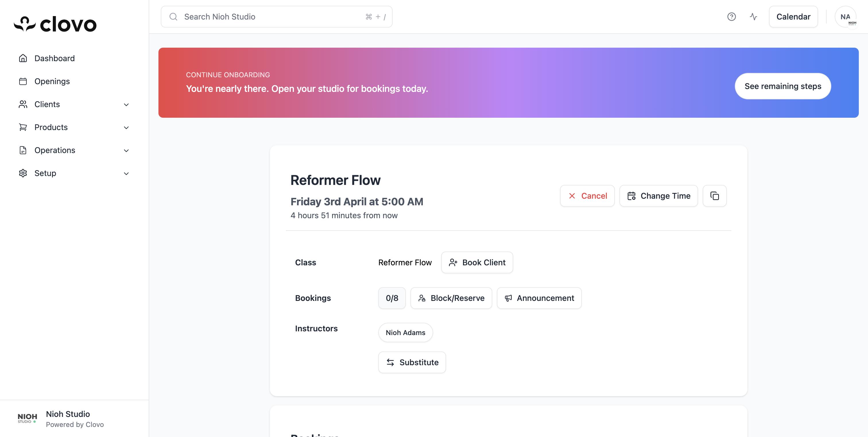Click the Substitute button
868x437 pixels.
412,362
